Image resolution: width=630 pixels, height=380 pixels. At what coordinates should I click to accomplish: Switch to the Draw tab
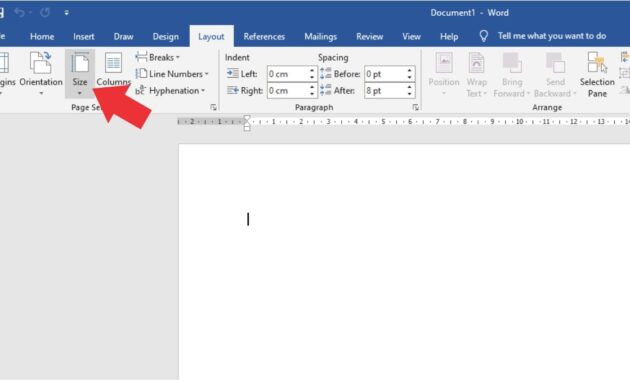(x=123, y=37)
